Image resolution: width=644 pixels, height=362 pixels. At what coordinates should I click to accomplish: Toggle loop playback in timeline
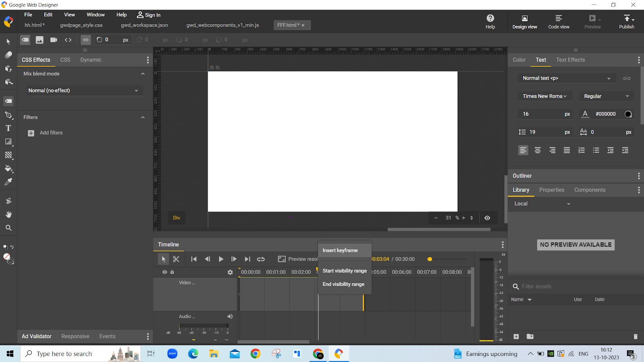(261, 259)
